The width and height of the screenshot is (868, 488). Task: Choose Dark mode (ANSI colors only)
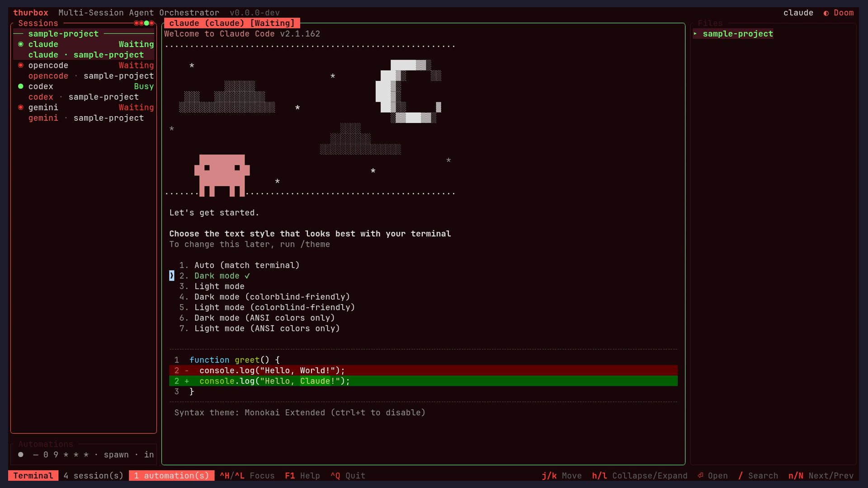(x=257, y=318)
